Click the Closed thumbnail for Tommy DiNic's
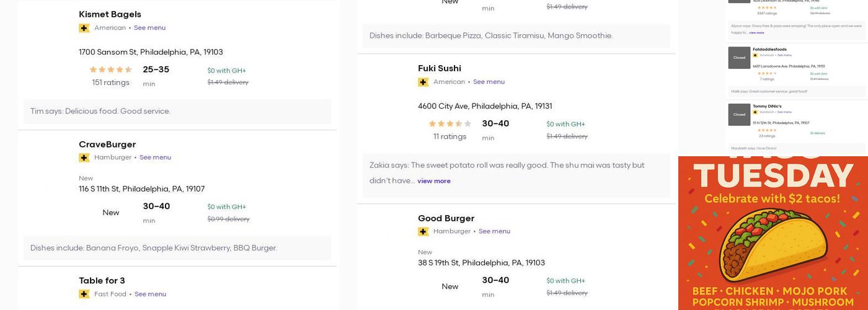The image size is (868, 310). 739,115
